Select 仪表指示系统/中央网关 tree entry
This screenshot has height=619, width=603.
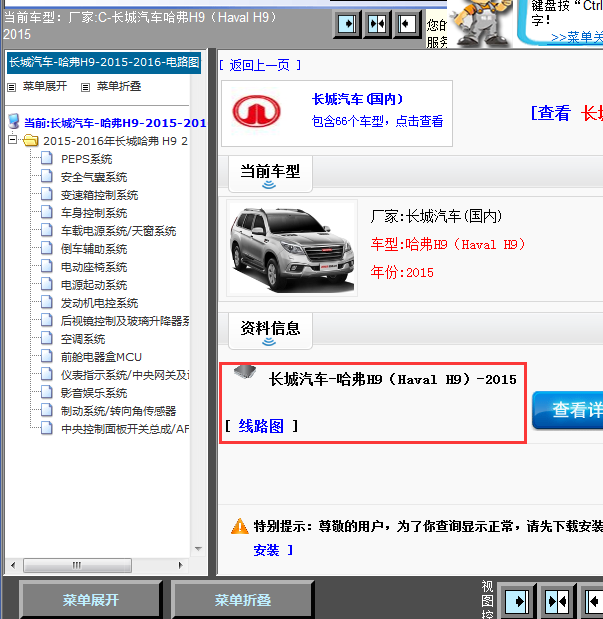click(x=125, y=375)
